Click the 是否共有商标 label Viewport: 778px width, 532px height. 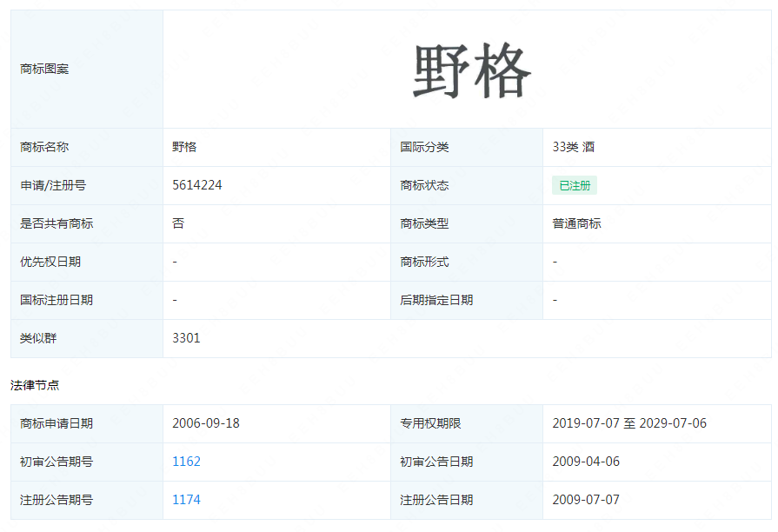coord(57,223)
